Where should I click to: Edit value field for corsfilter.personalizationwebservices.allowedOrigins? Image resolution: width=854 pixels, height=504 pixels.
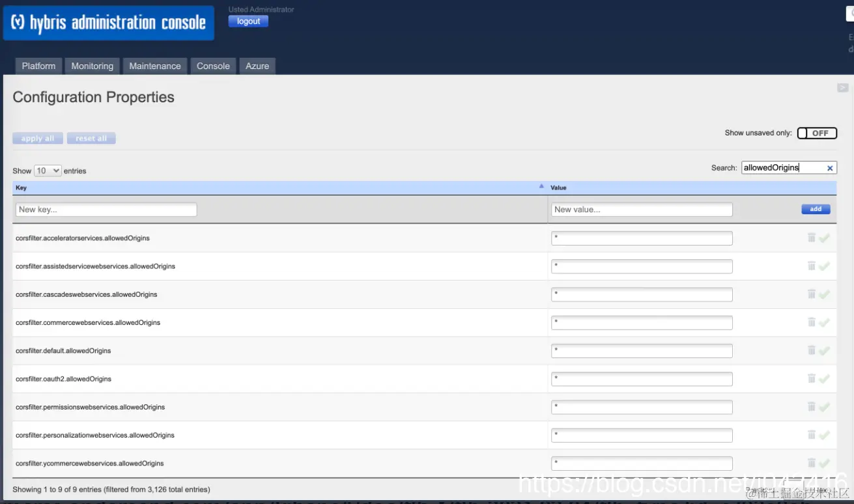(642, 435)
